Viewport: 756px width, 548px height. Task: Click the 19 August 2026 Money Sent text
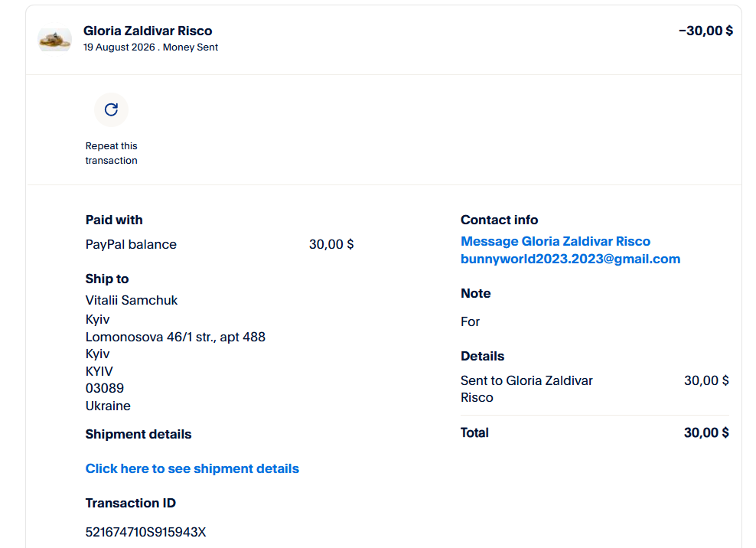pos(151,47)
